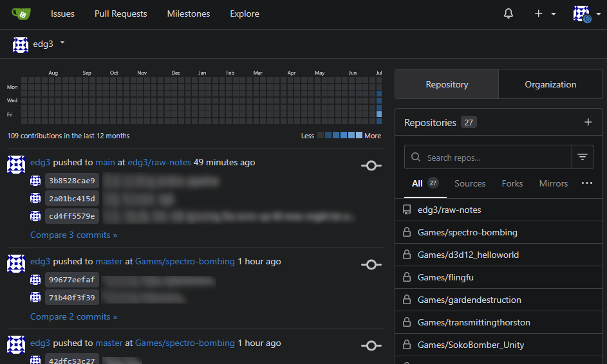This screenshot has width=607, height=364.
Task: Open commit 2a01bc415d
Action: (72, 199)
